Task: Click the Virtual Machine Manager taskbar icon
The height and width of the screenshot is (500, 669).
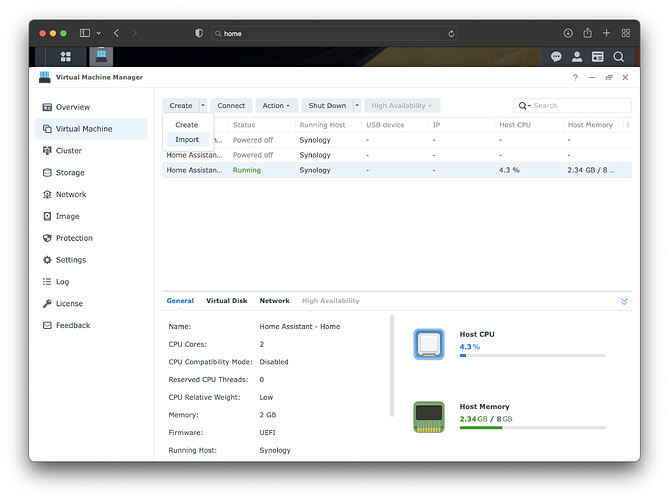Action: pos(101,56)
